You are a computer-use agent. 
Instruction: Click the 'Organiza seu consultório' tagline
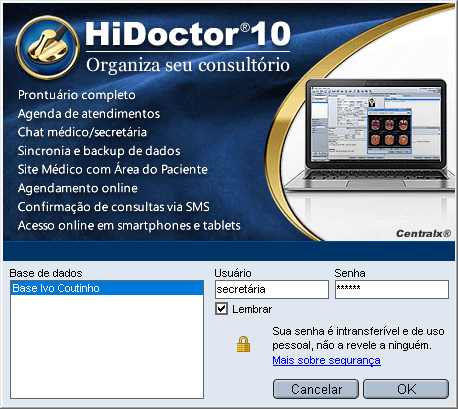pos(188,65)
